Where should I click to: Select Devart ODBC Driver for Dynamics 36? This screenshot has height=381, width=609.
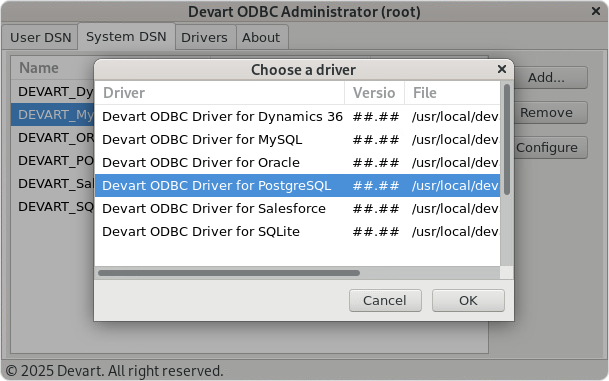[298, 117]
